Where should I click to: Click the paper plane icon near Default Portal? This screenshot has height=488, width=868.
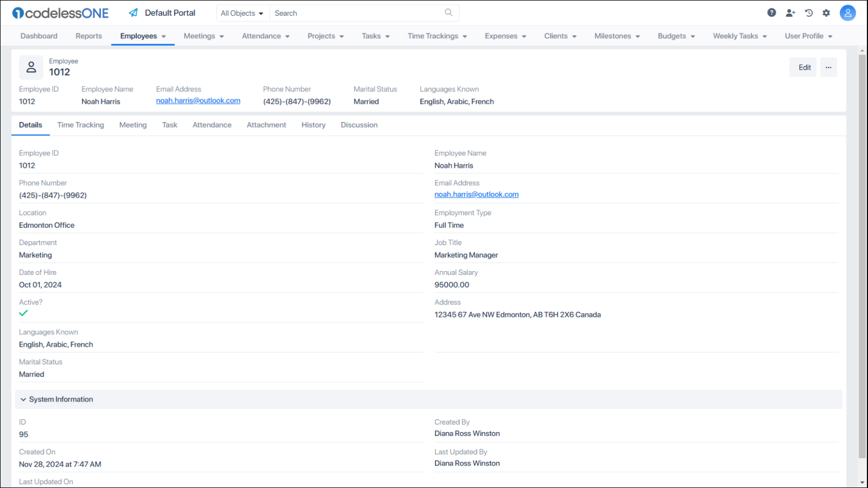tap(133, 12)
